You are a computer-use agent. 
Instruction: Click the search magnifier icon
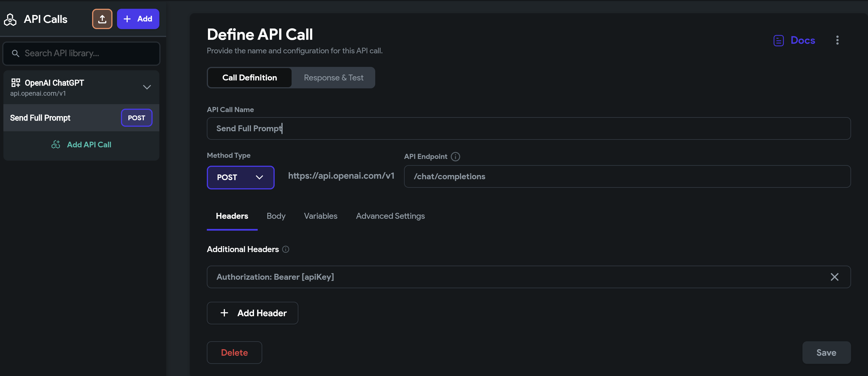(16, 53)
